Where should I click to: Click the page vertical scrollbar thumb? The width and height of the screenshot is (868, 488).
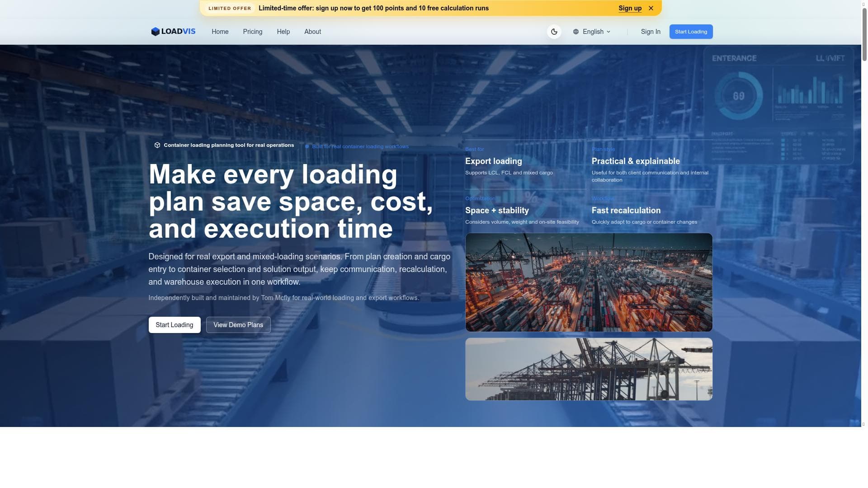pyautogui.click(x=864, y=34)
